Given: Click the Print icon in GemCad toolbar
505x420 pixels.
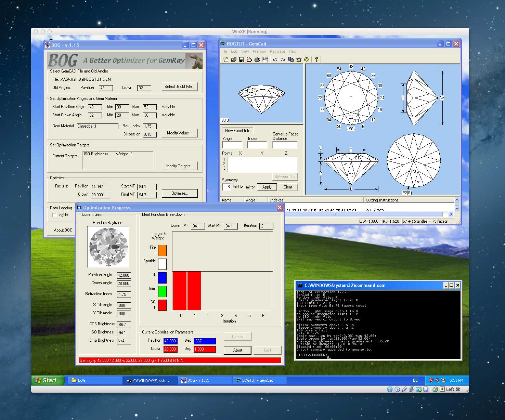Looking at the screenshot, I should tap(257, 60).
